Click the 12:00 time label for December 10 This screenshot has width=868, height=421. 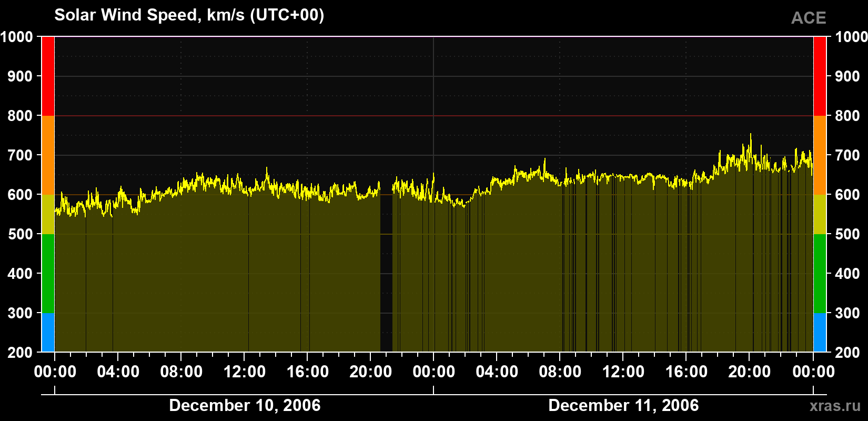coord(244,372)
